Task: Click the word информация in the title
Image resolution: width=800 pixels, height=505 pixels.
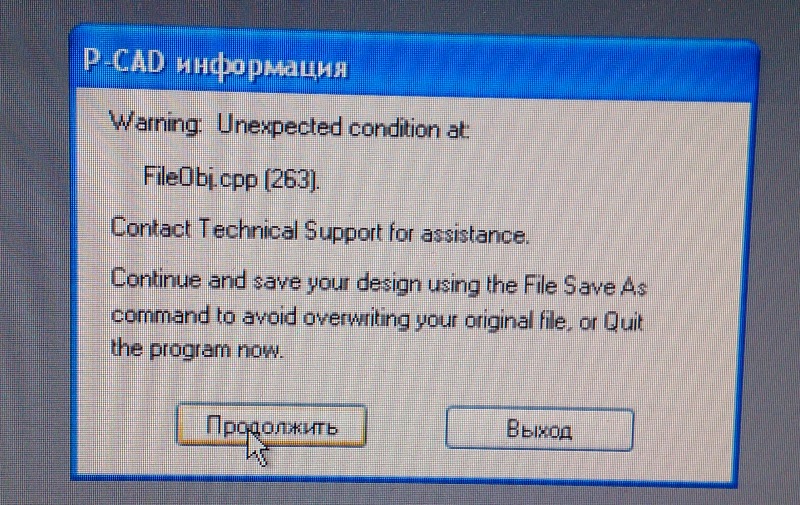Action: coord(262,67)
